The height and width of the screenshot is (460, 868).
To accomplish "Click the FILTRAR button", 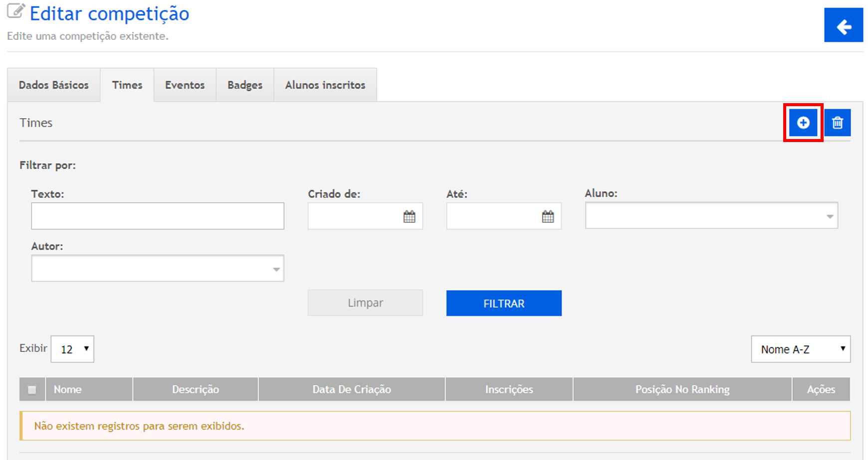I will [503, 304].
